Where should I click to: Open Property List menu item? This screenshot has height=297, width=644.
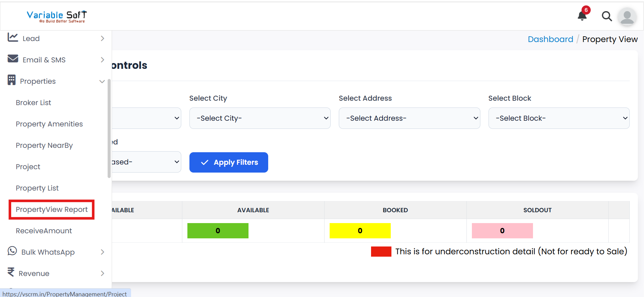pos(37,188)
